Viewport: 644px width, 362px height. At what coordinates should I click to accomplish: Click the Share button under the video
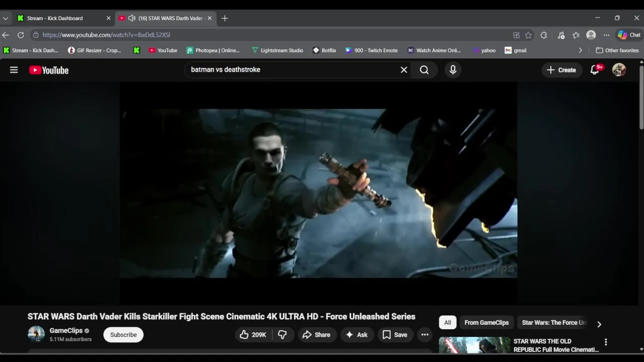point(316,335)
